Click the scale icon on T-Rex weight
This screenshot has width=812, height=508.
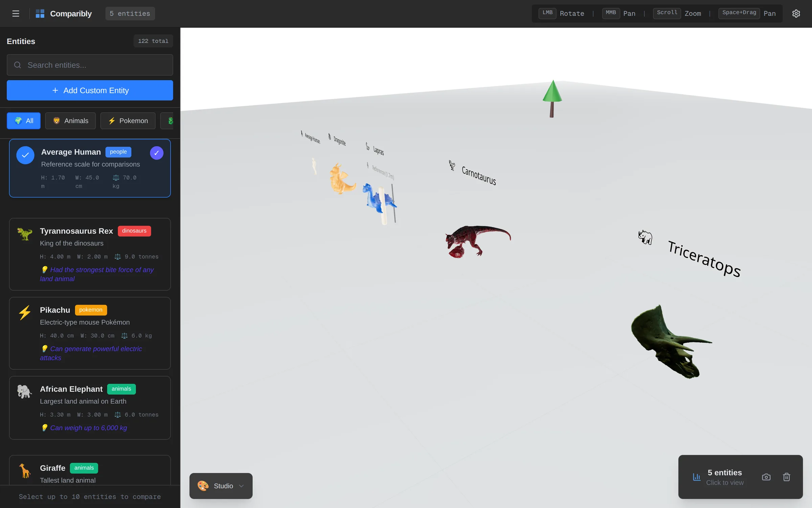coord(117,256)
